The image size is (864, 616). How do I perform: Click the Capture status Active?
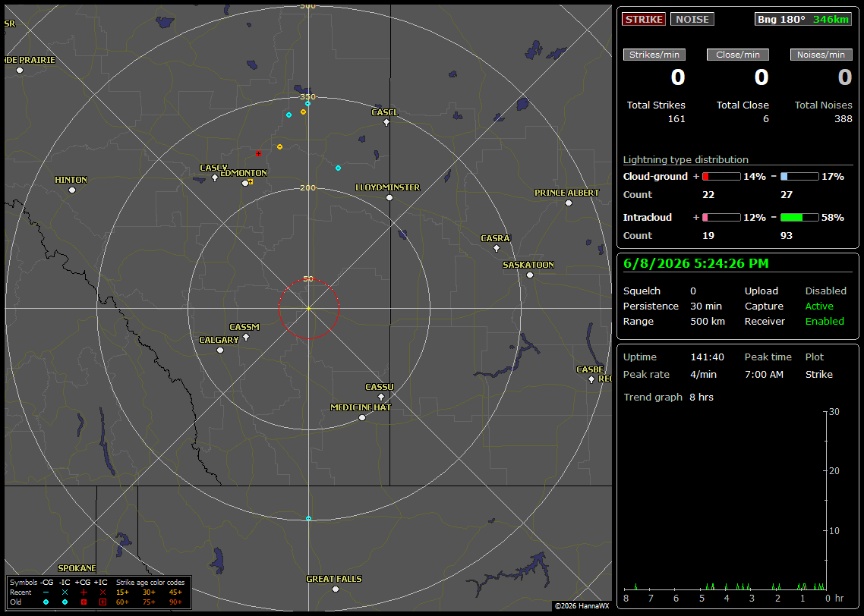tap(819, 306)
